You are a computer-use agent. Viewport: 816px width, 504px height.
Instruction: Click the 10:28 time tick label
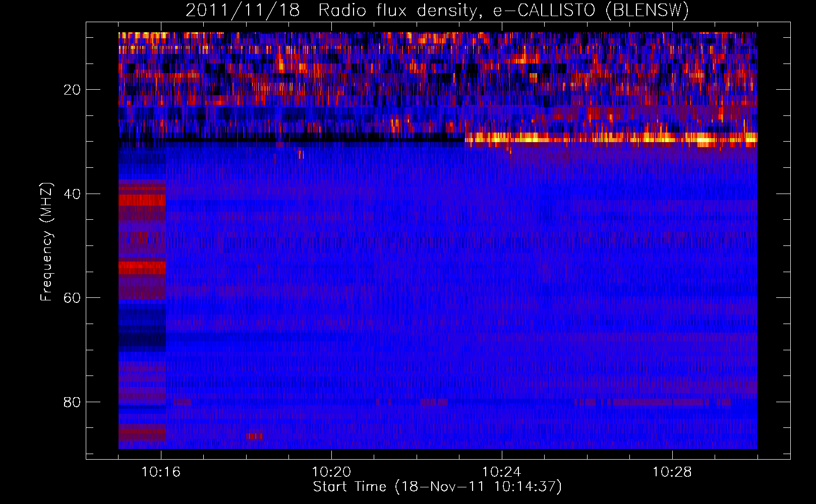[x=672, y=472]
